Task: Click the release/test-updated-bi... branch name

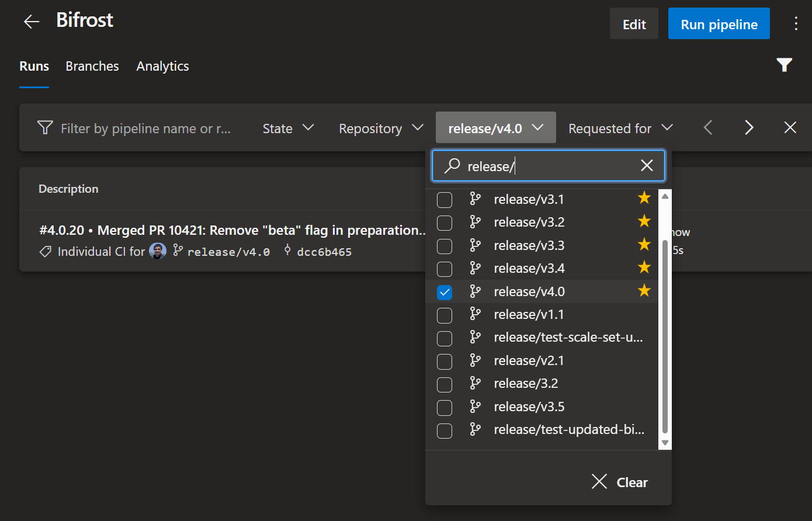Action: click(569, 429)
